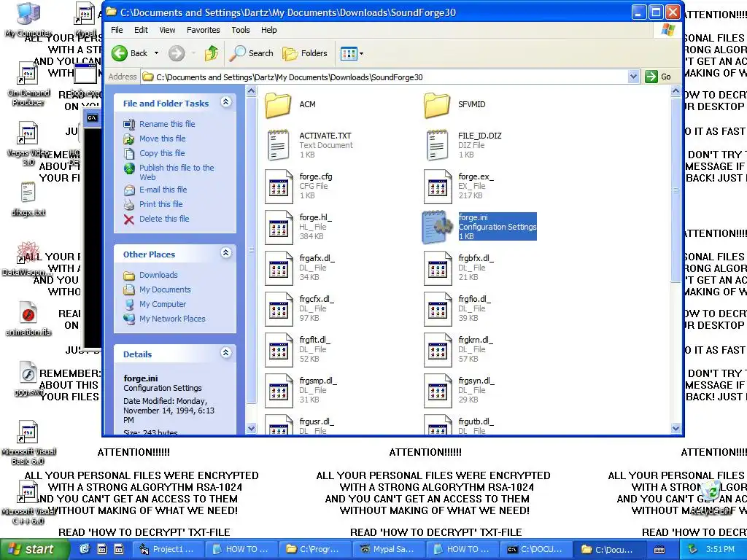
Task: Collapse the Details panel
Action: 226,353
